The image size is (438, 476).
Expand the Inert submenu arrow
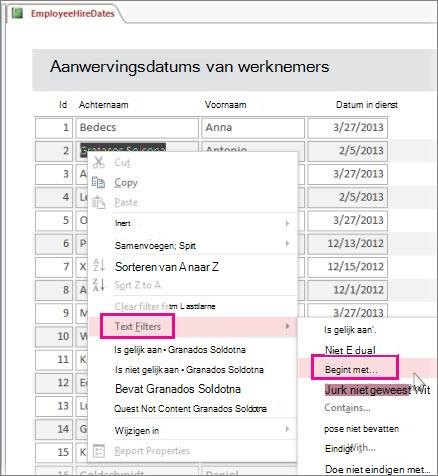pos(287,223)
